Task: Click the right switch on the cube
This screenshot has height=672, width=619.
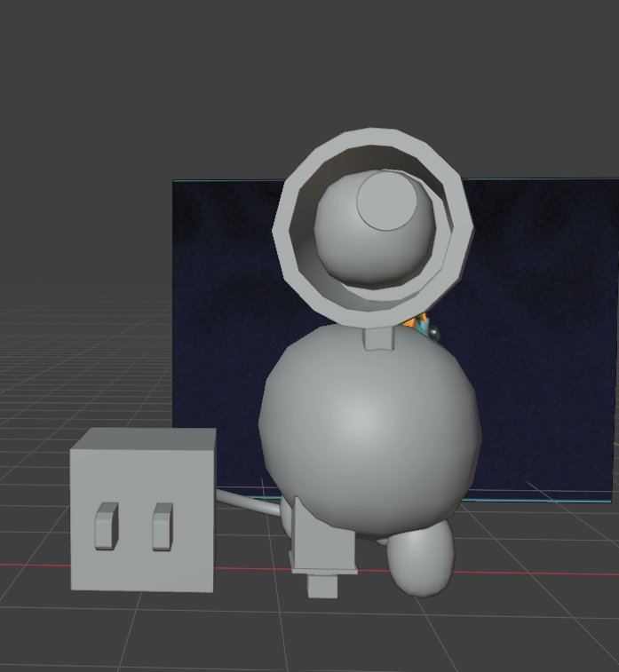Action: pyautogui.click(x=163, y=526)
